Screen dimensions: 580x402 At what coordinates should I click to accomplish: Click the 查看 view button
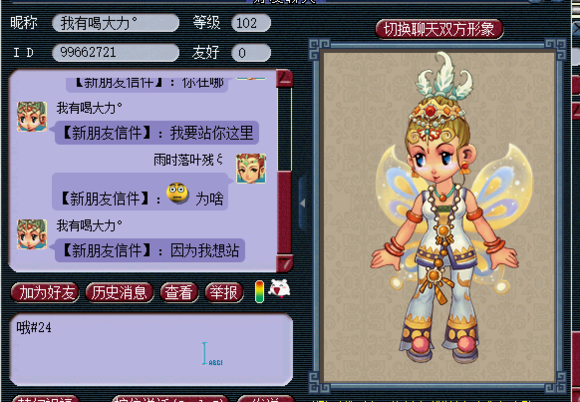(179, 293)
